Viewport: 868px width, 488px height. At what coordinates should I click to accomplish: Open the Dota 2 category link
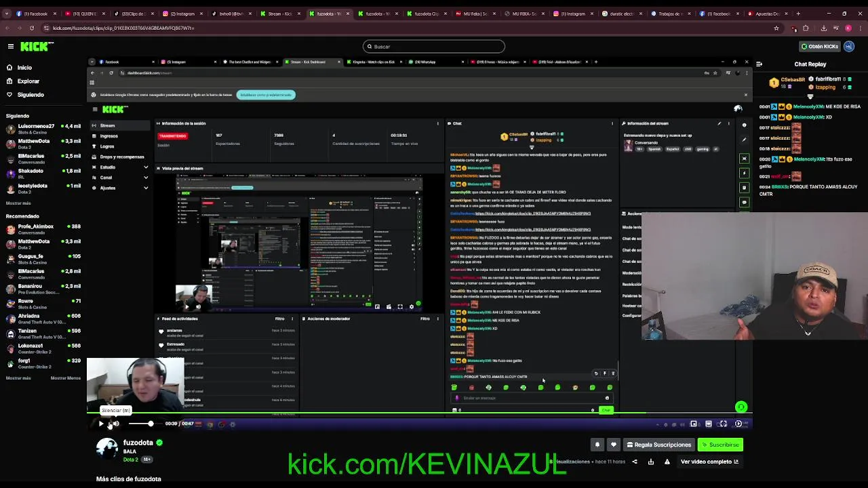(130, 460)
